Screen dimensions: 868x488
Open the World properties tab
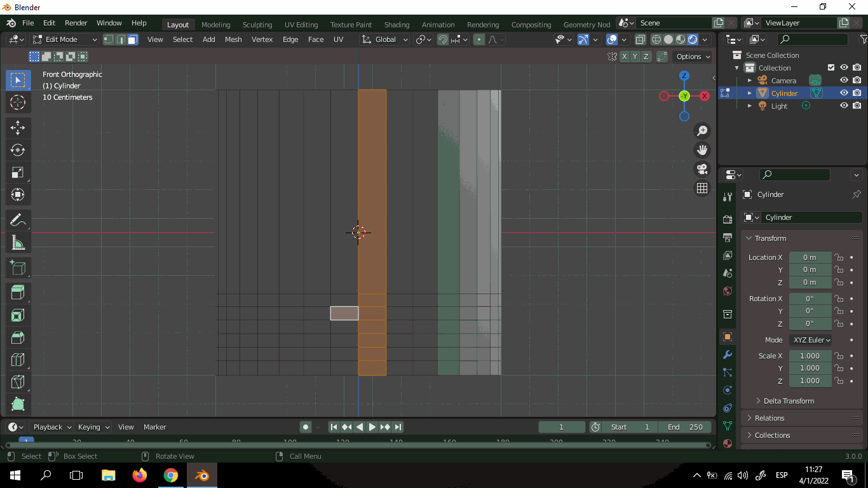[728, 291]
